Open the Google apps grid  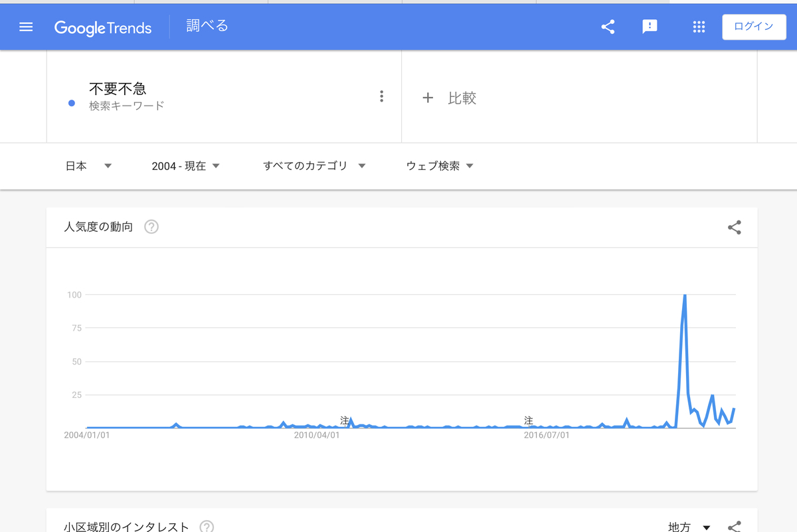(699, 27)
